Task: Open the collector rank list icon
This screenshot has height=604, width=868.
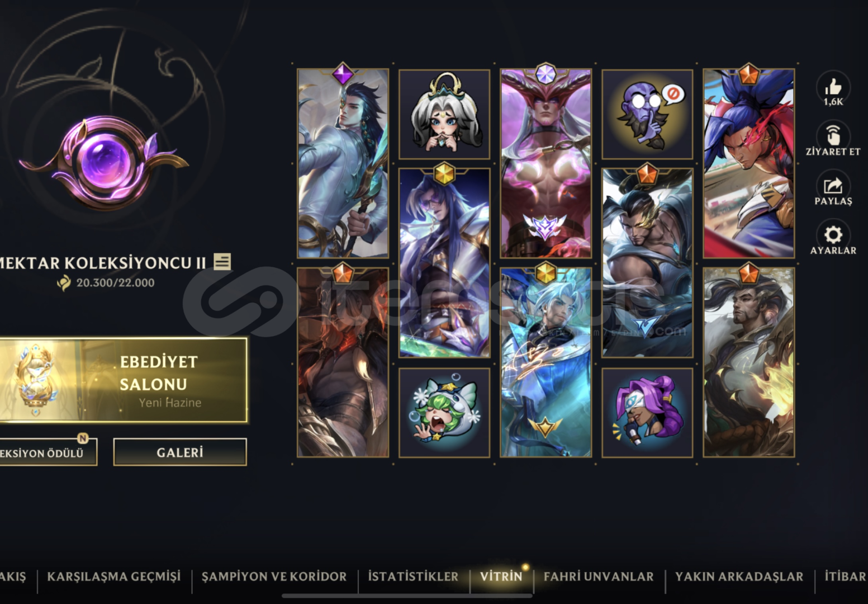Action: 222,262
